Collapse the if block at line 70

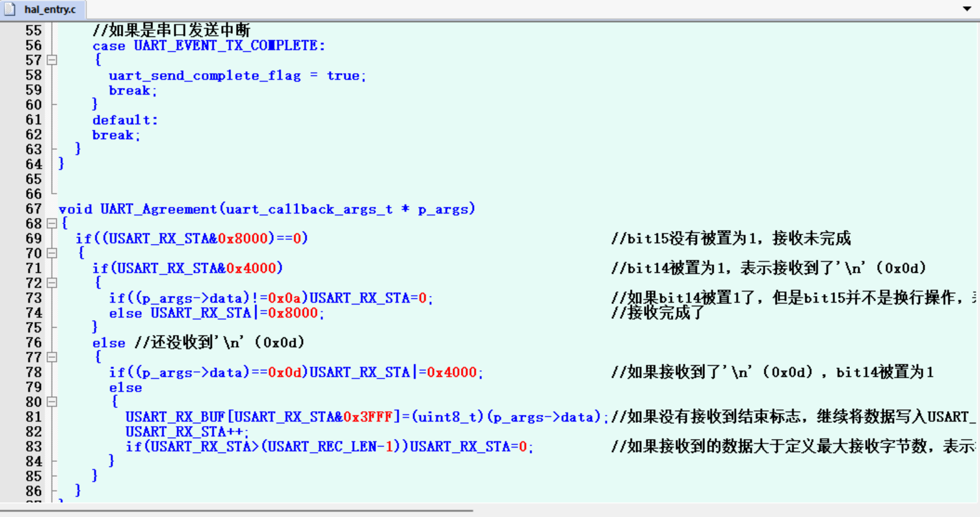pos(52,253)
